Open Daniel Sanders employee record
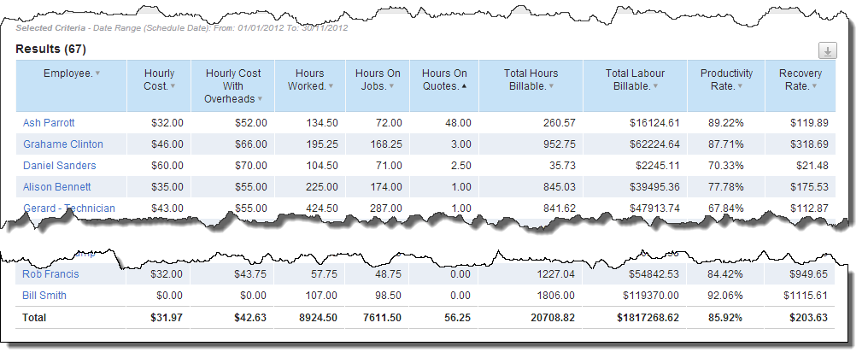The image size is (868, 358). 59,166
